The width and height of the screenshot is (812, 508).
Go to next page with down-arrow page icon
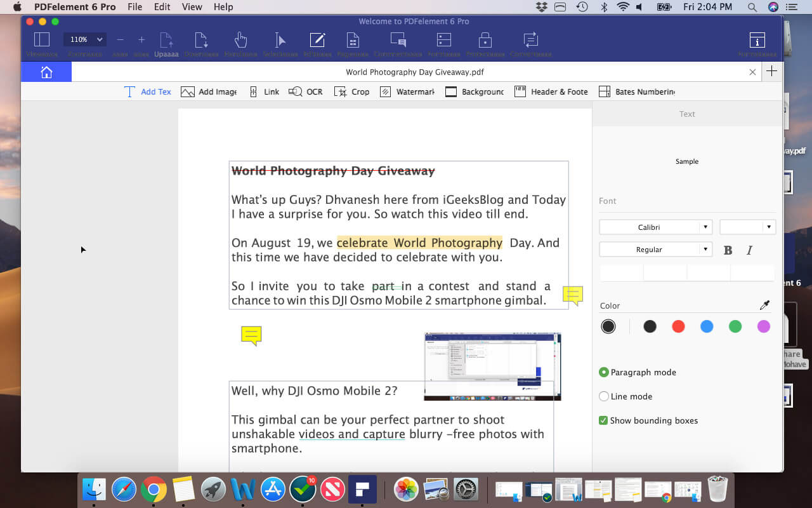[201, 39]
